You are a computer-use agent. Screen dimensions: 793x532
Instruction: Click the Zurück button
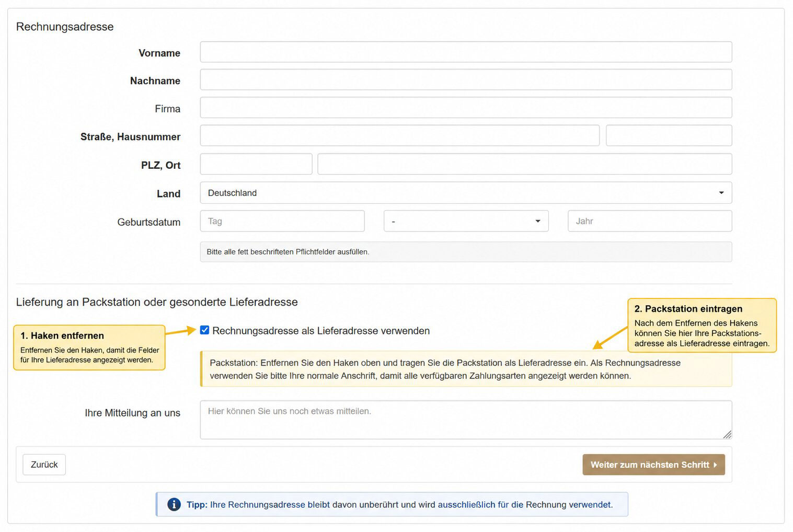click(44, 465)
